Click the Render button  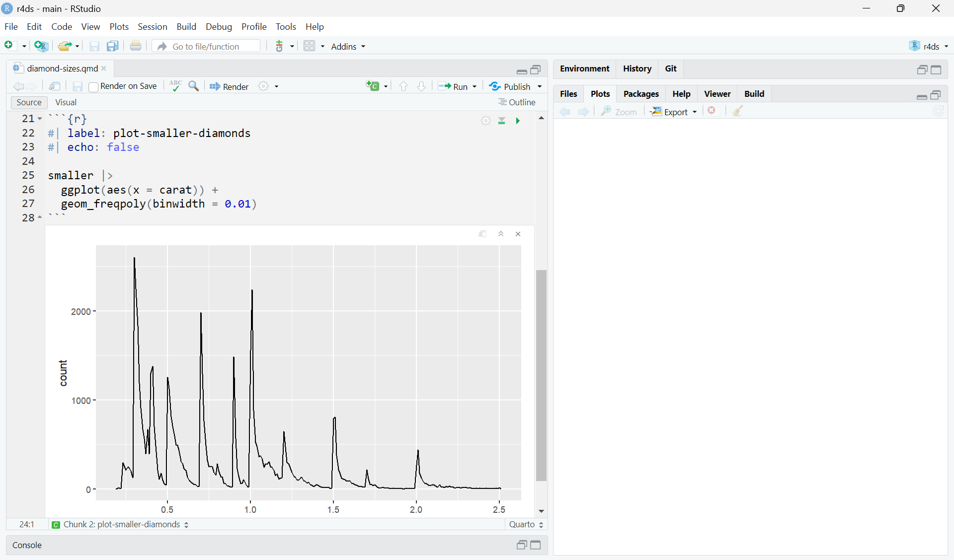229,86
